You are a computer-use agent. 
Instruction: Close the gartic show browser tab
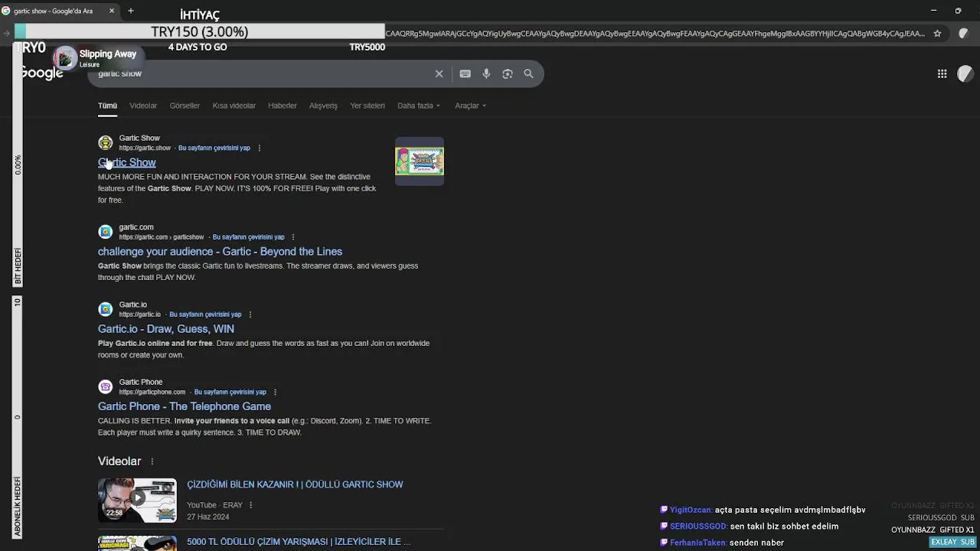[x=112, y=11]
